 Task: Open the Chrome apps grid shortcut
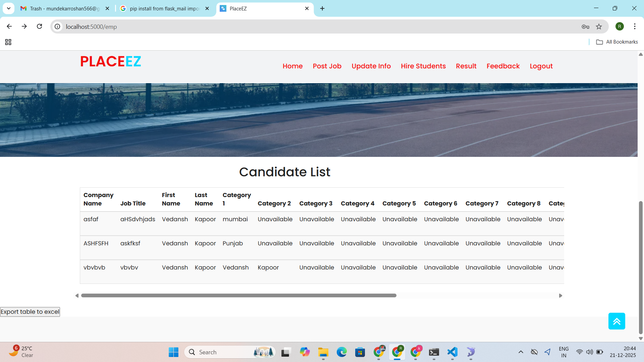8,42
